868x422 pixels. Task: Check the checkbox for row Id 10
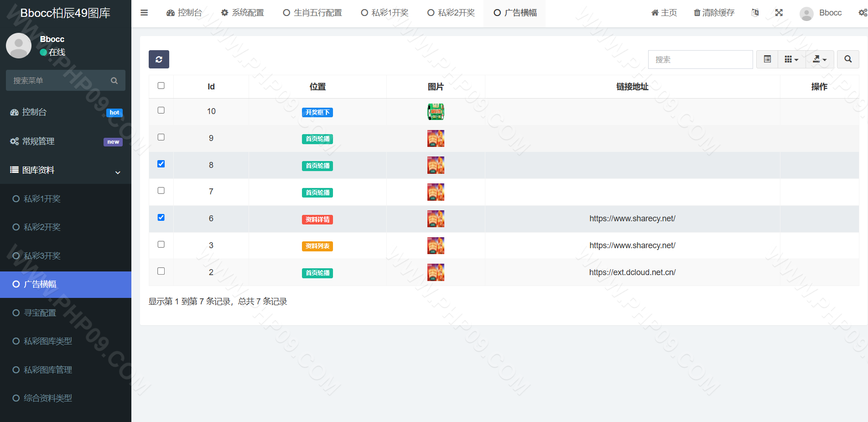click(x=161, y=110)
